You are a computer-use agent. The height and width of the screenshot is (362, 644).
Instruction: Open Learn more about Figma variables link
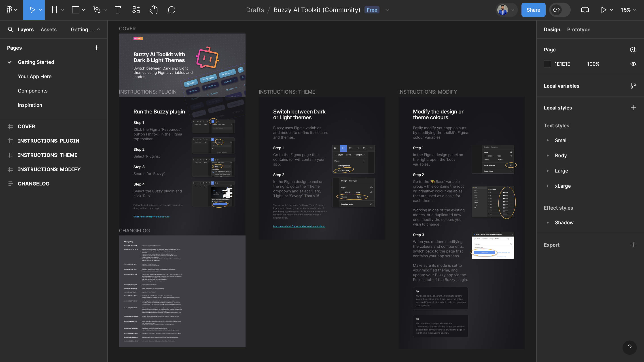tap(299, 226)
